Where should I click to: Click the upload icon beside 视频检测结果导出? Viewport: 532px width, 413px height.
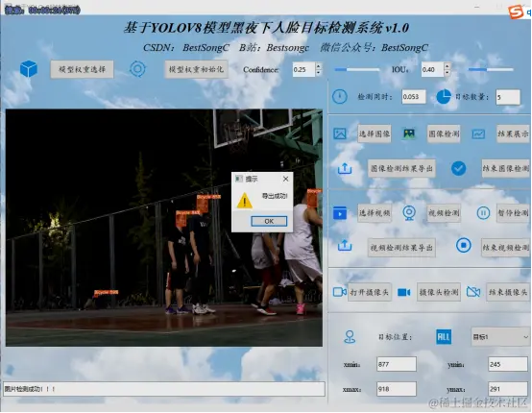point(345,245)
